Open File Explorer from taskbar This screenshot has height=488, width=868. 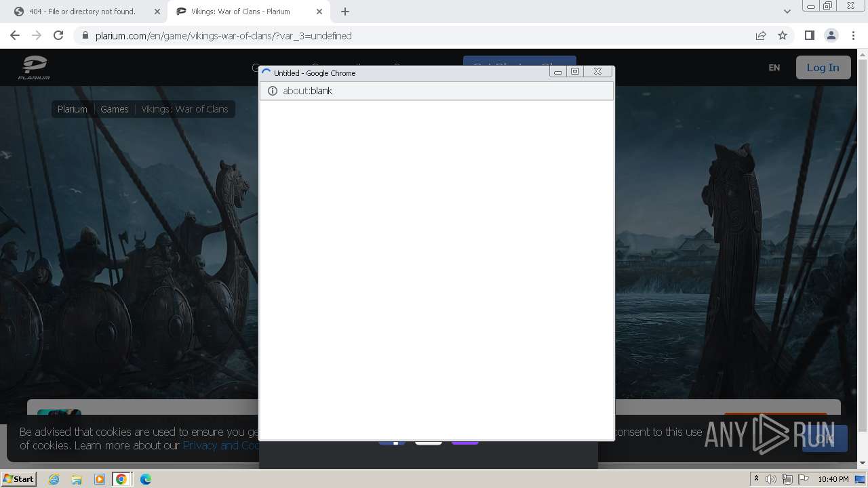point(77,479)
